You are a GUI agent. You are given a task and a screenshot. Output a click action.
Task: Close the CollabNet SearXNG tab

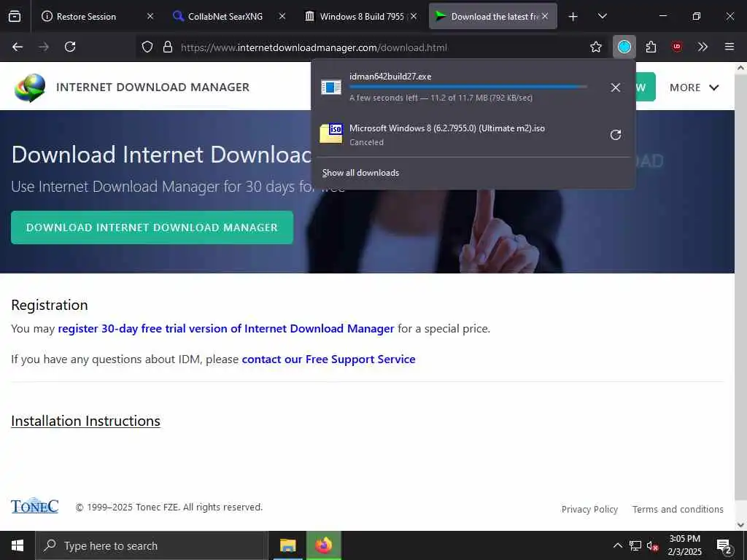pyautogui.click(x=282, y=16)
